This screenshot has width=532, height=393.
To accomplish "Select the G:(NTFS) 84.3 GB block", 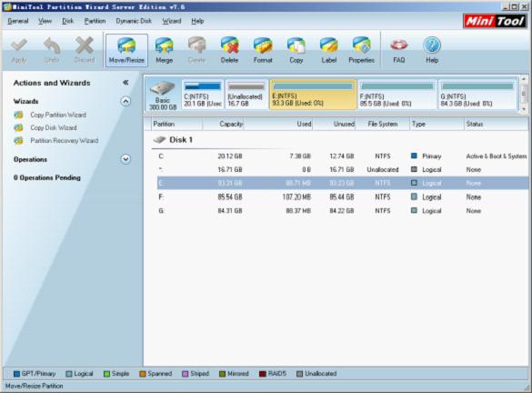I will point(477,95).
